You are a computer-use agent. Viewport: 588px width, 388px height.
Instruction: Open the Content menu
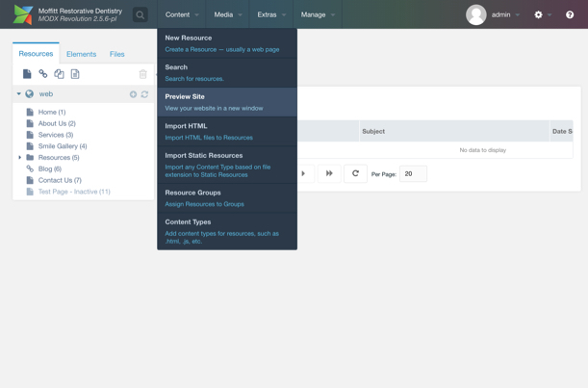182,14
